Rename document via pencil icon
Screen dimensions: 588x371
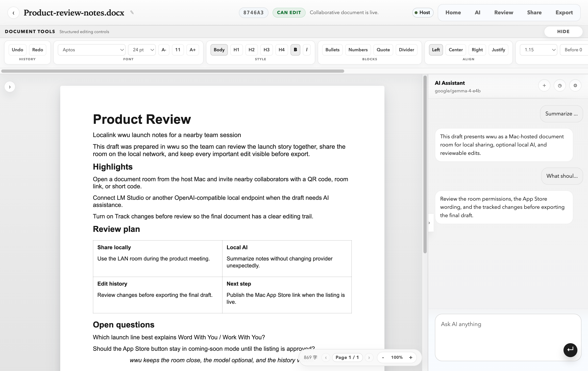click(x=132, y=12)
